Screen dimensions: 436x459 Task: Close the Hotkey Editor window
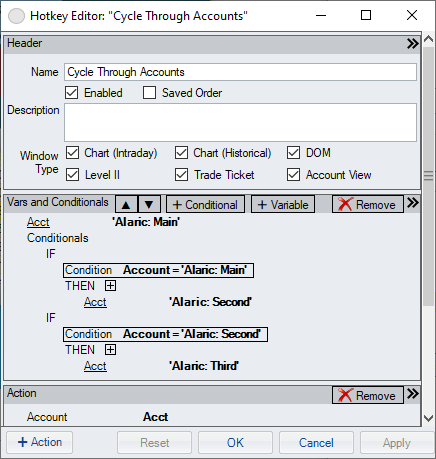pyautogui.click(x=412, y=15)
